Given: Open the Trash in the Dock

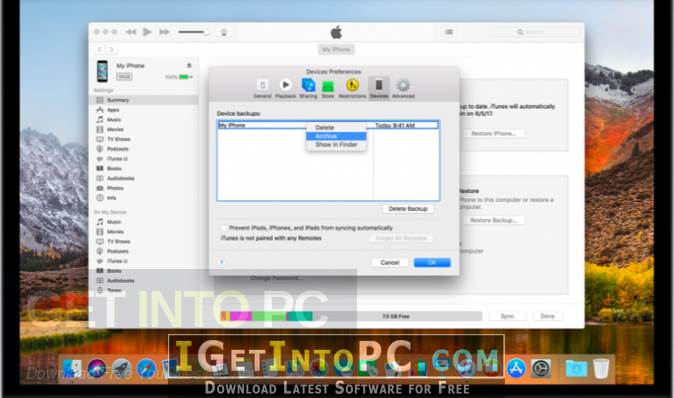Looking at the screenshot, I should [x=601, y=368].
